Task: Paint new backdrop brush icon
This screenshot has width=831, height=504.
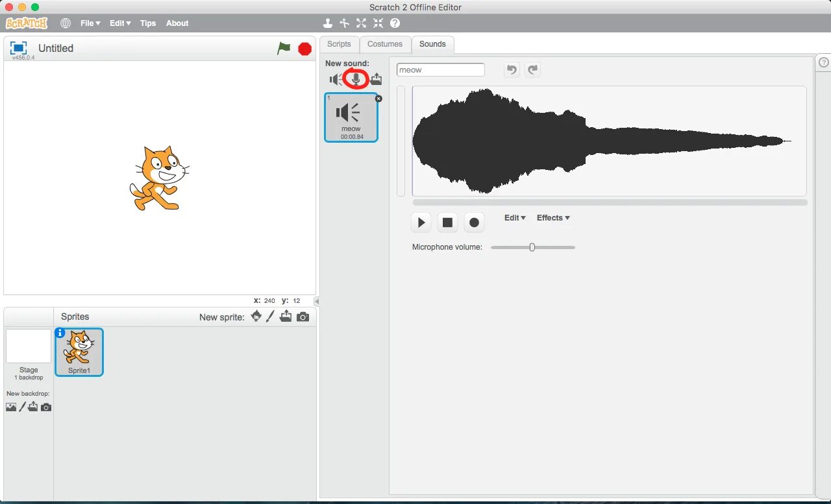Action: tap(23, 407)
